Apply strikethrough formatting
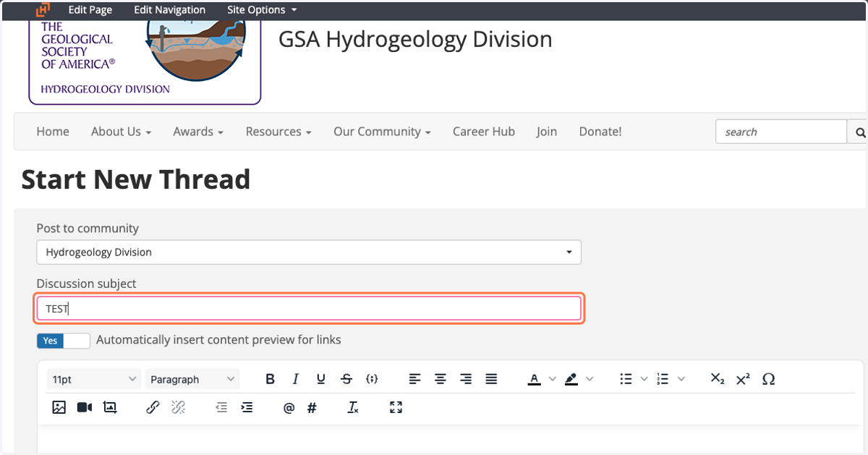The height and width of the screenshot is (455, 868). coord(346,379)
